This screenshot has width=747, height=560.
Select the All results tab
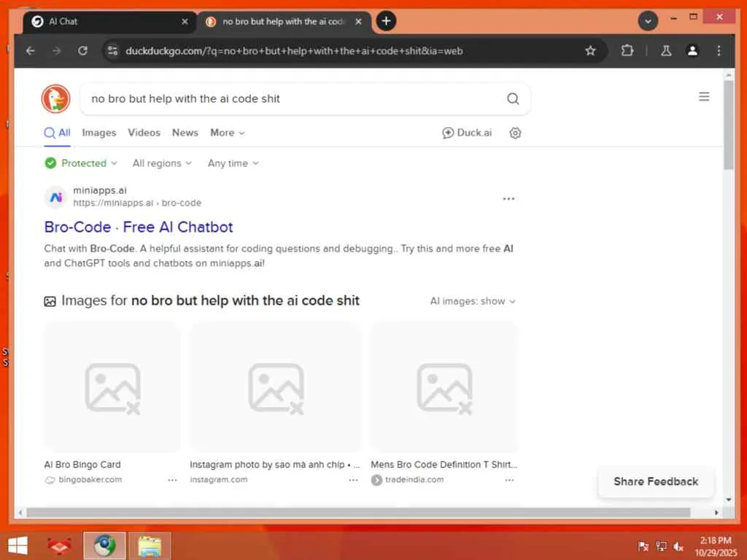click(57, 133)
